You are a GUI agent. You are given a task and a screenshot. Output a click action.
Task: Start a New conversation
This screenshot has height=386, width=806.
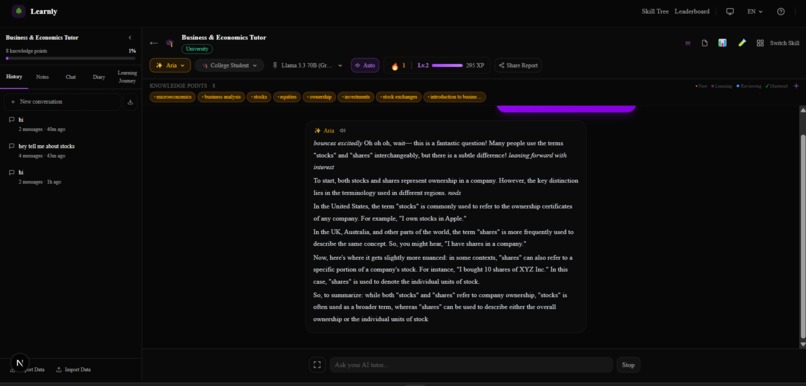pos(62,102)
